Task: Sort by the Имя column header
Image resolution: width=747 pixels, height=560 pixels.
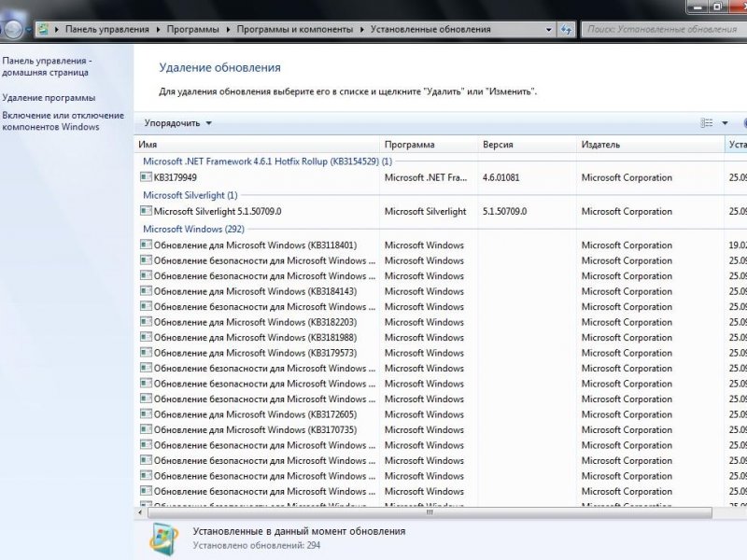Action: click(x=258, y=145)
